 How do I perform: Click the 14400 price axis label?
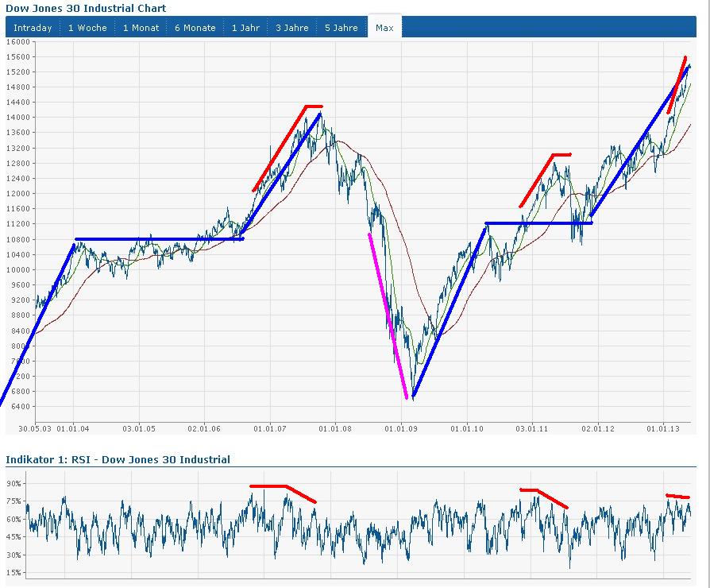pos(18,103)
